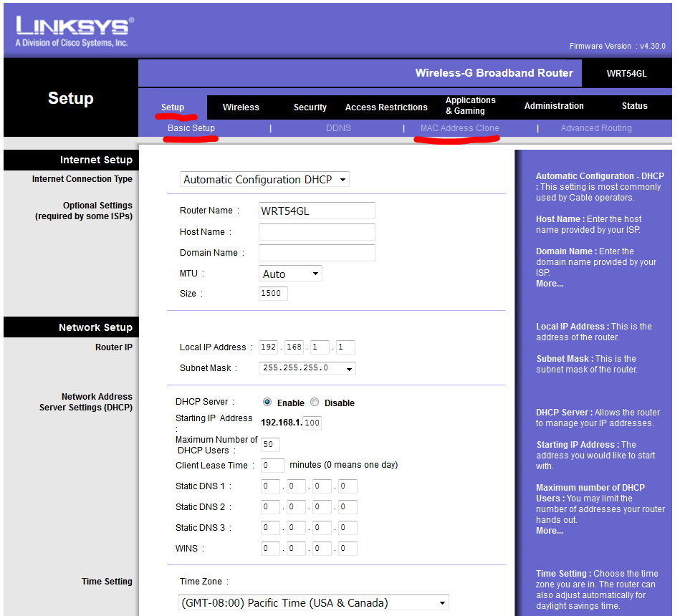
Task: Open the Security tab
Action: (x=310, y=107)
